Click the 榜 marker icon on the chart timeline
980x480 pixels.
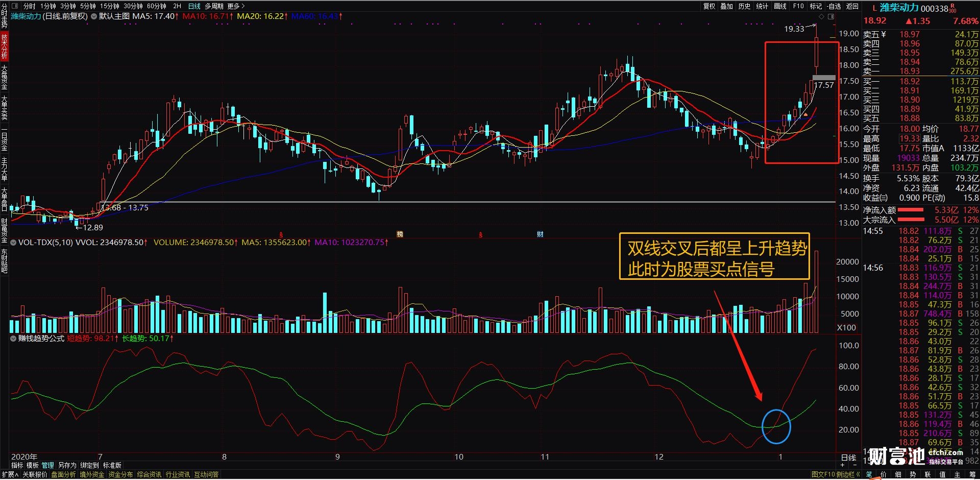click(400, 234)
